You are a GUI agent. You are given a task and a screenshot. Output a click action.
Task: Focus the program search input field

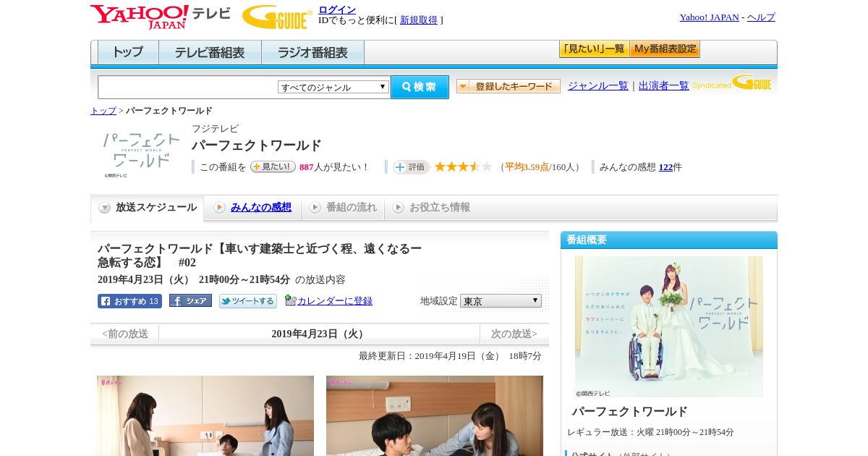coord(187,87)
